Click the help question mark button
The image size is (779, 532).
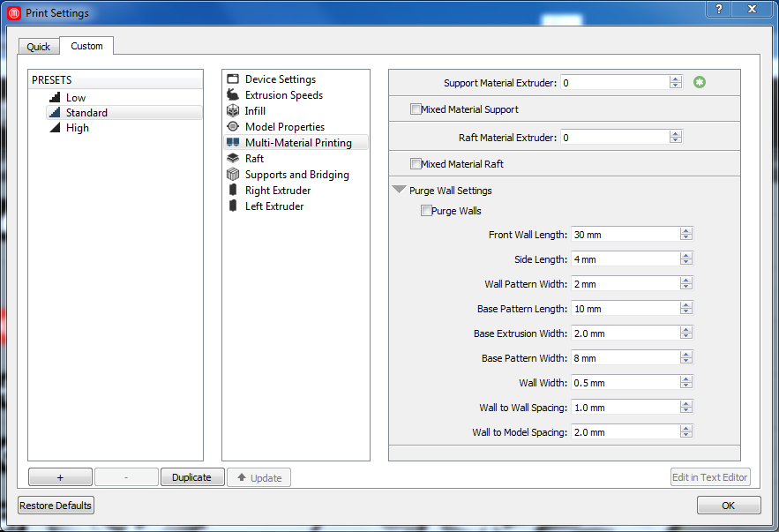click(x=718, y=9)
